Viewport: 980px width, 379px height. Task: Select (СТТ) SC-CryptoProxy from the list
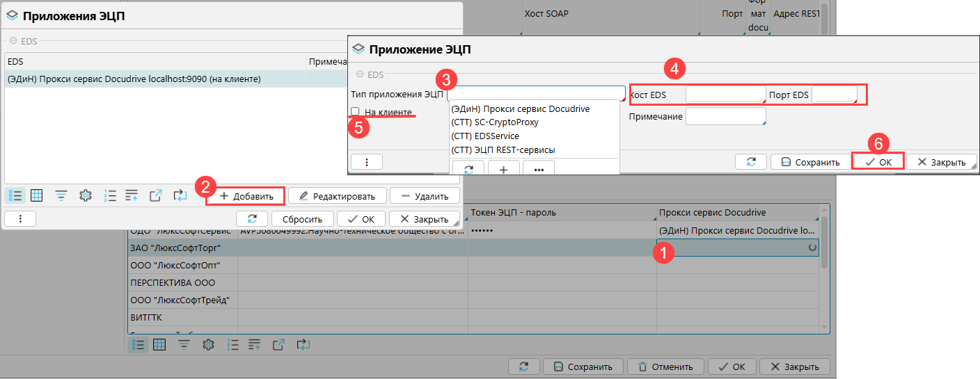(x=494, y=122)
